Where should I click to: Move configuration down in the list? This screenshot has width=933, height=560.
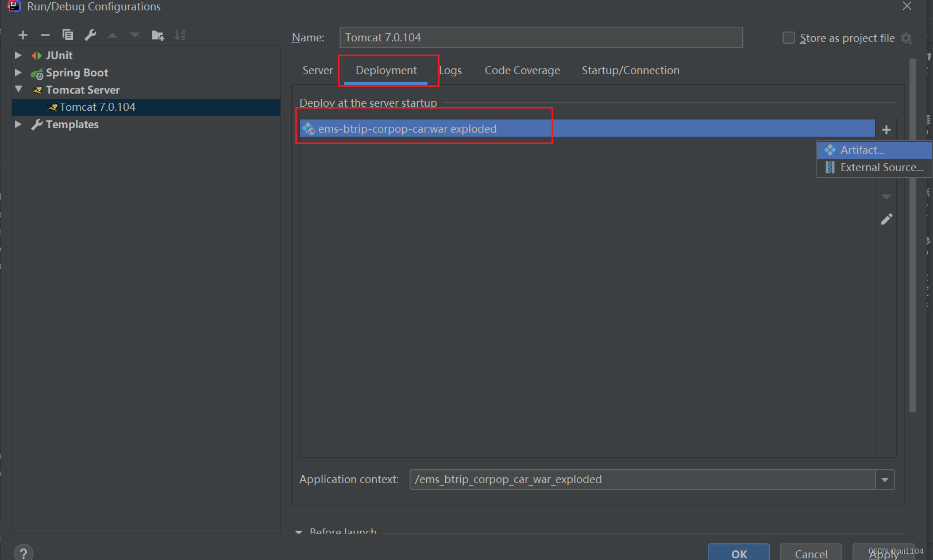(x=135, y=36)
